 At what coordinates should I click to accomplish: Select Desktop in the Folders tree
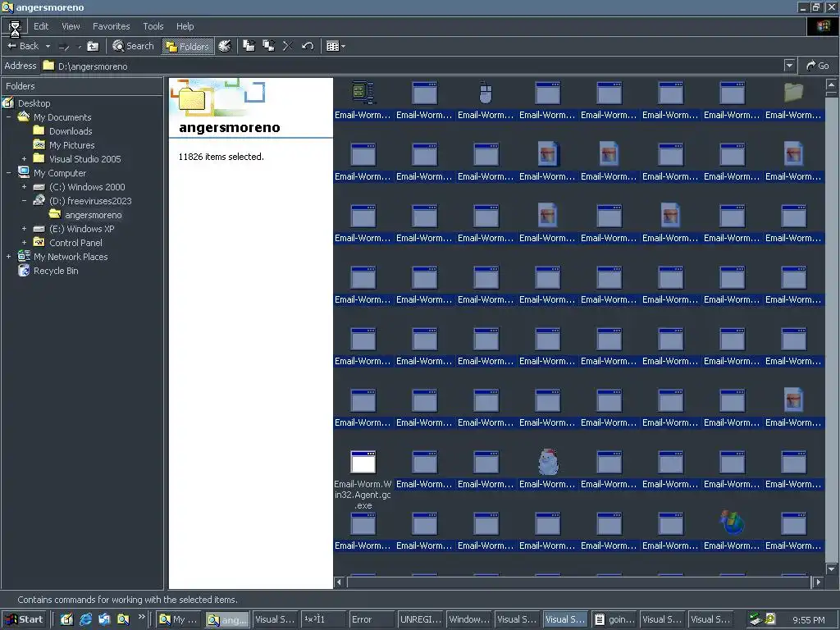coord(34,103)
